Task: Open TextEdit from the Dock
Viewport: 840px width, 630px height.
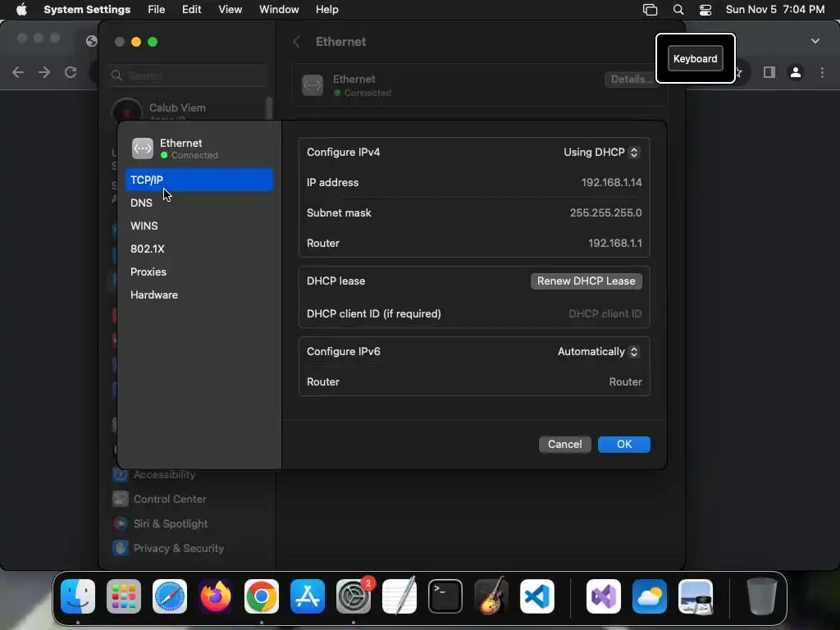Action: tap(399, 596)
